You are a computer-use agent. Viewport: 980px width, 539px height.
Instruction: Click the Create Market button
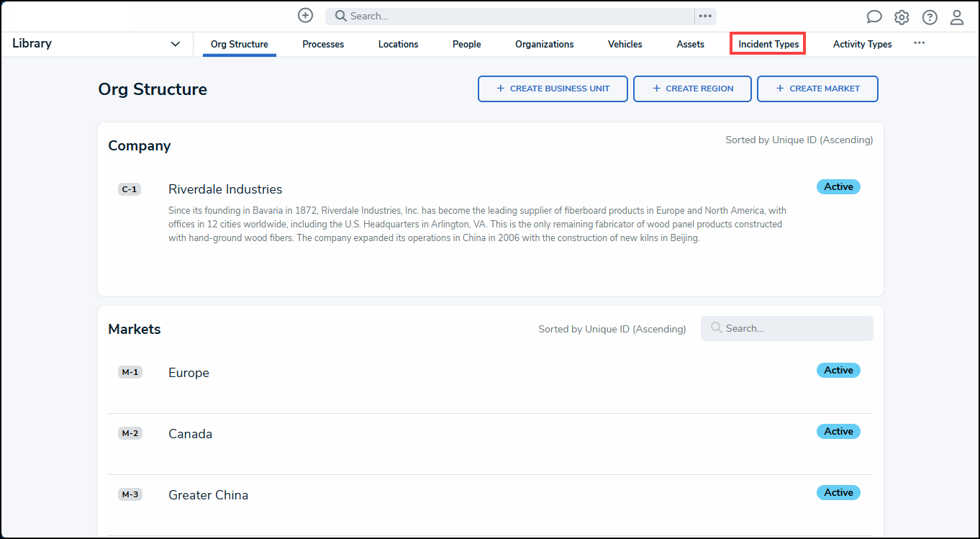tap(817, 89)
